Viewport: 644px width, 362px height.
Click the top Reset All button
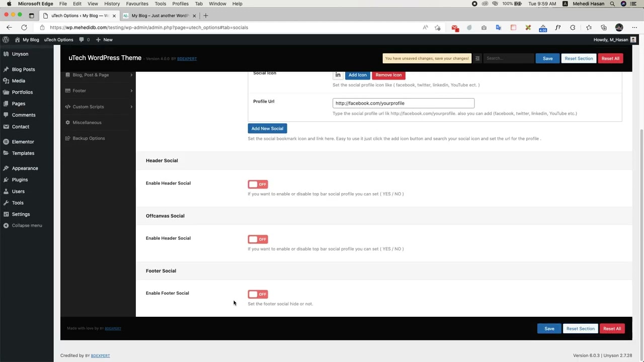(x=610, y=58)
